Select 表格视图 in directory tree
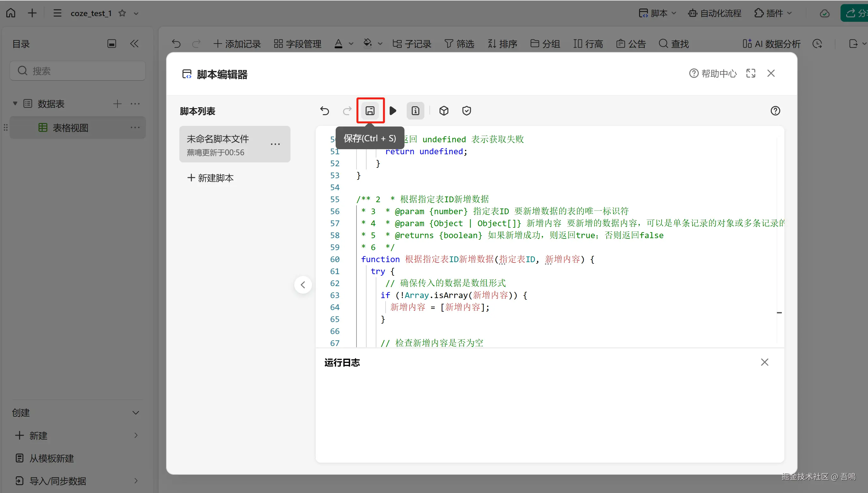 click(x=70, y=128)
